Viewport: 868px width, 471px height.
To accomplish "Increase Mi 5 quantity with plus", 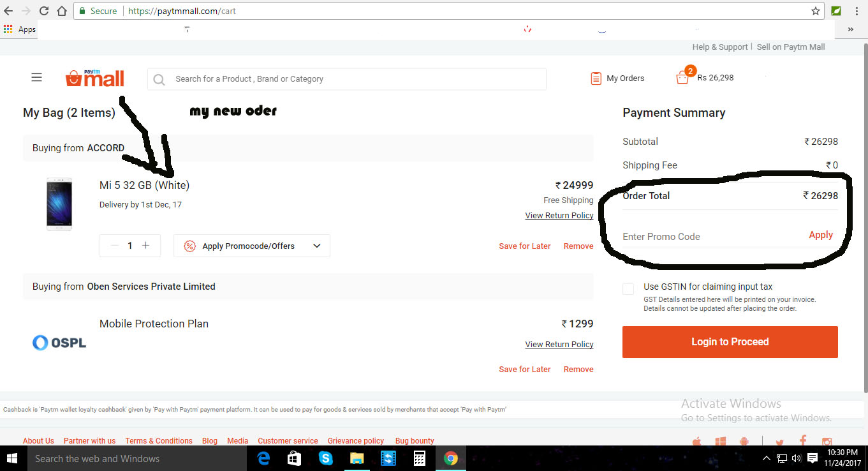I will point(145,246).
